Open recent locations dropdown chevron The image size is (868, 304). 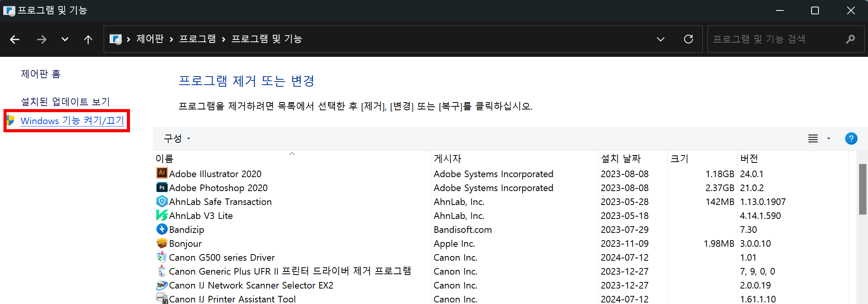pos(65,39)
